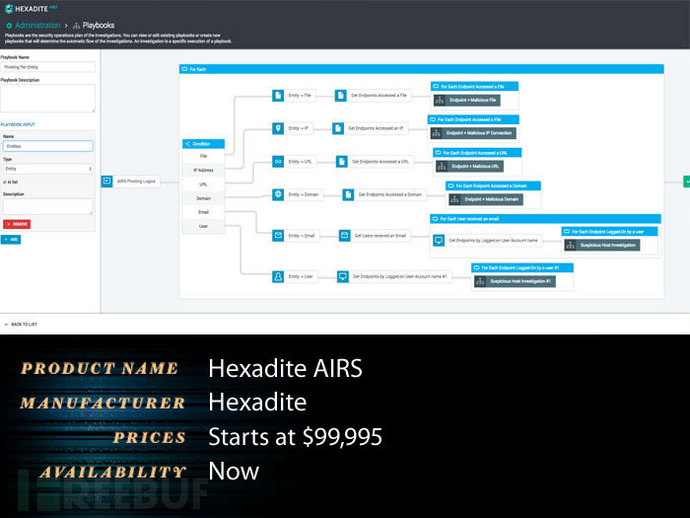Click the Playbook Description text area
The height and width of the screenshot is (518, 690).
48,98
